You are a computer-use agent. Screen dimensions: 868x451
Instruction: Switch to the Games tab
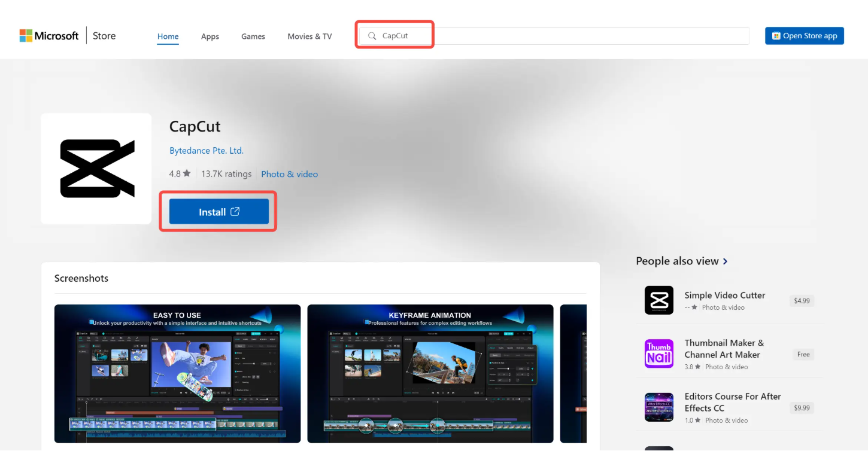pos(253,36)
